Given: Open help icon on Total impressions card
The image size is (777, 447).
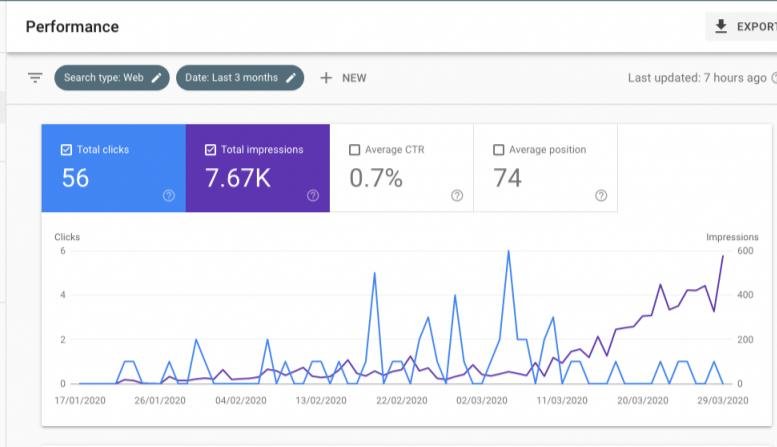Looking at the screenshot, I should pos(313,195).
